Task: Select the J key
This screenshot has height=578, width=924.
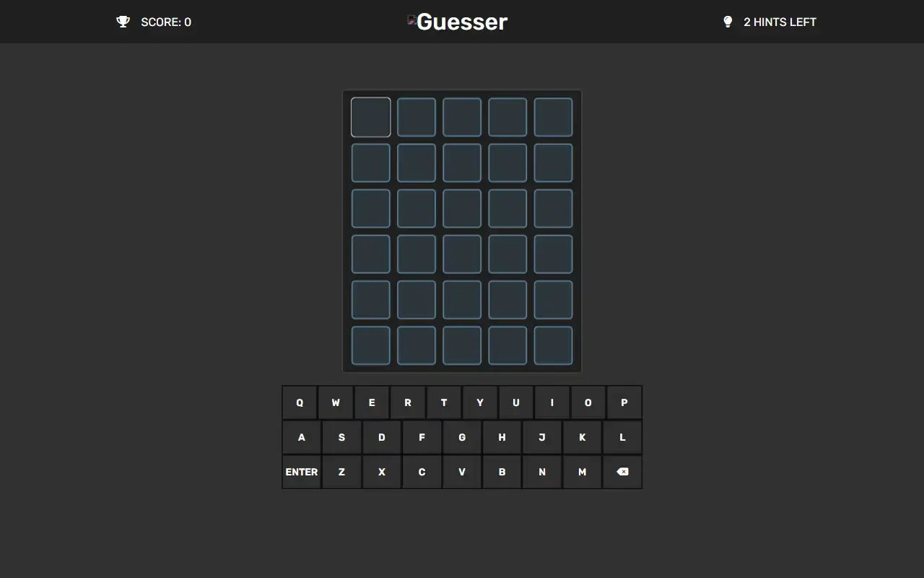Action: [542, 437]
